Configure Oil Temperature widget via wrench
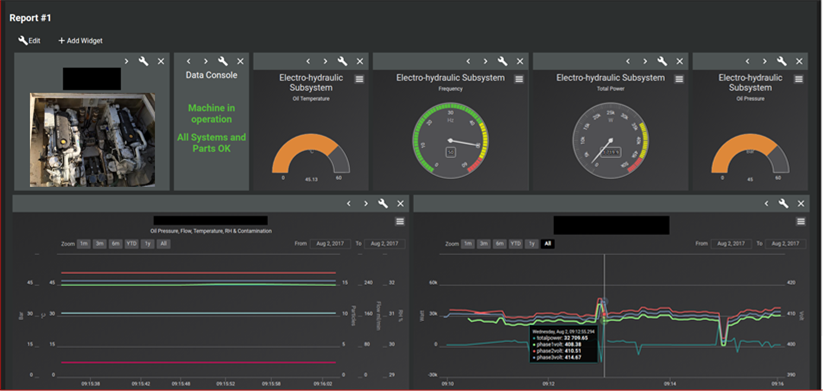The image size is (823, 391). tap(343, 61)
